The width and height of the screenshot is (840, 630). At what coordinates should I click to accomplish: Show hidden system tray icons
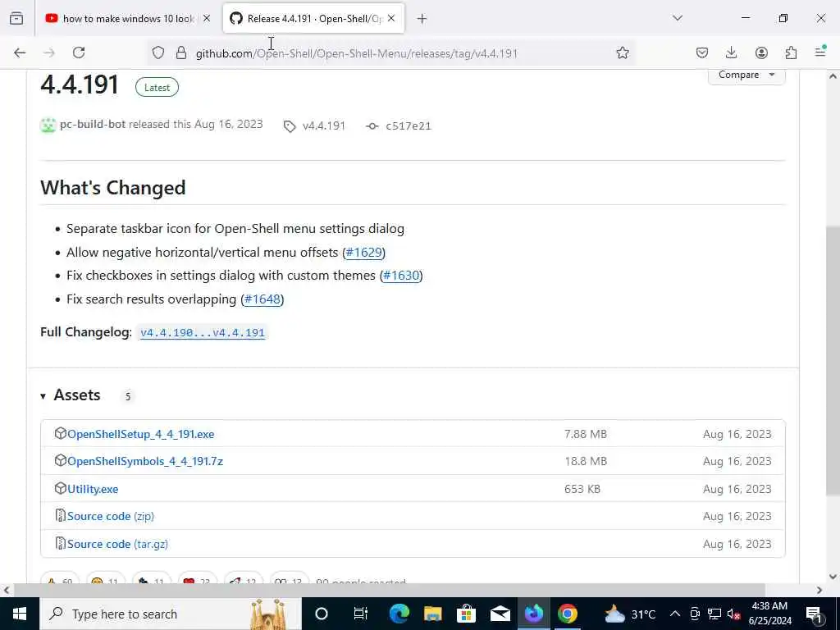click(675, 614)
